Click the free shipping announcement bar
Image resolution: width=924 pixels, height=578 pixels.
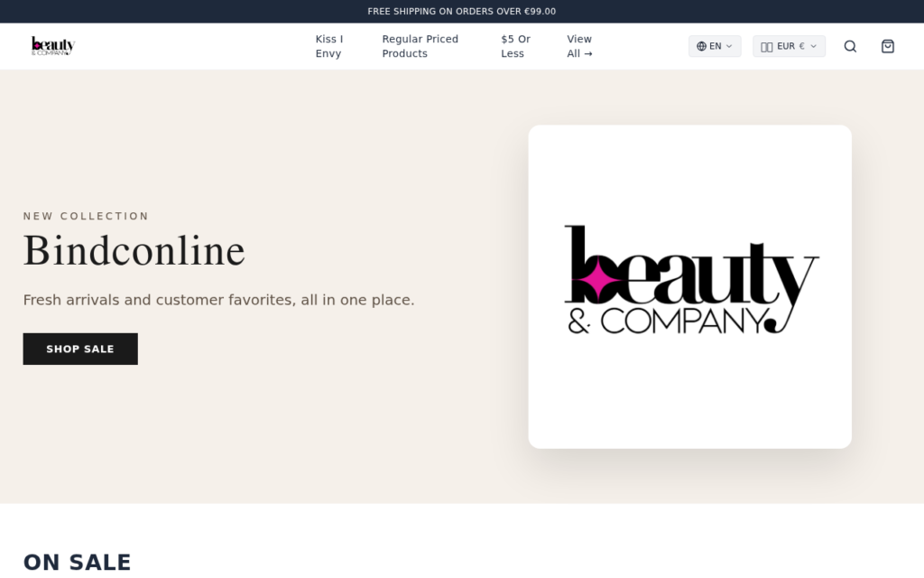(x=461, y=11)
